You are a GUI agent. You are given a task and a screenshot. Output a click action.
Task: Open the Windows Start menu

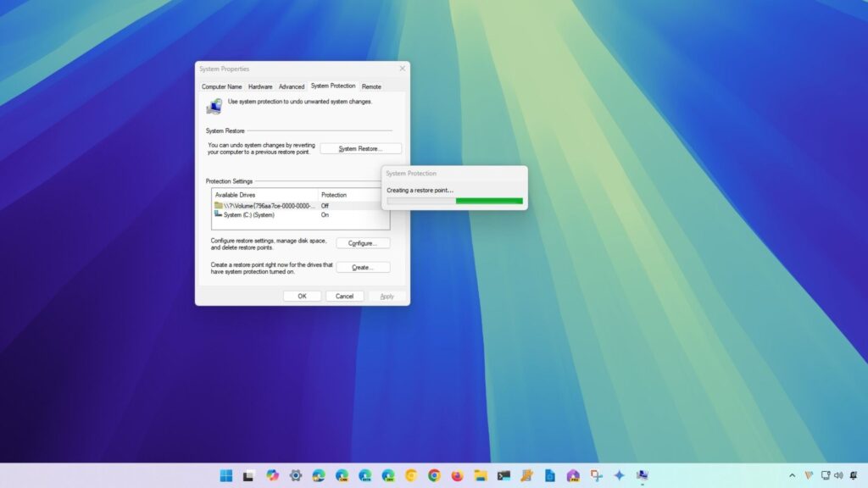[x=226, y=475]
